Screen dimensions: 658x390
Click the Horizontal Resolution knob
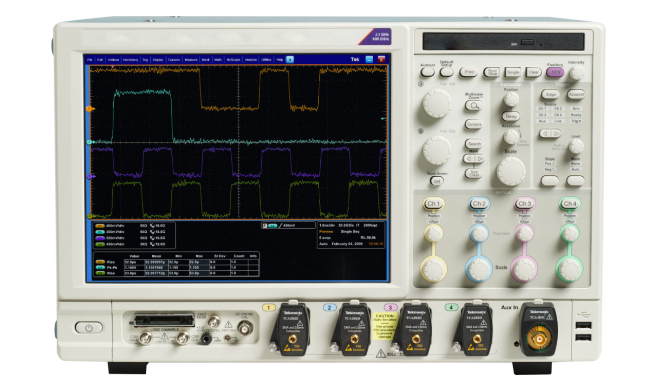511,136
